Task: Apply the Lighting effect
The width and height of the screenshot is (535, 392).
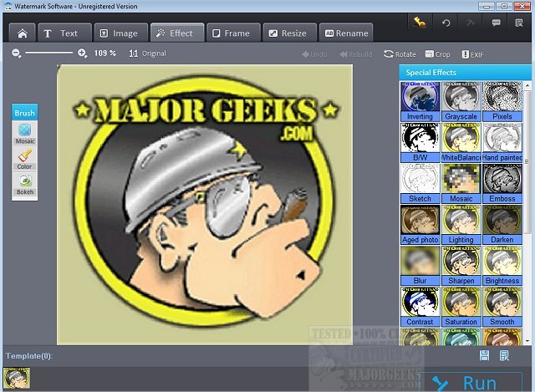Action: [x=461, y=225]
